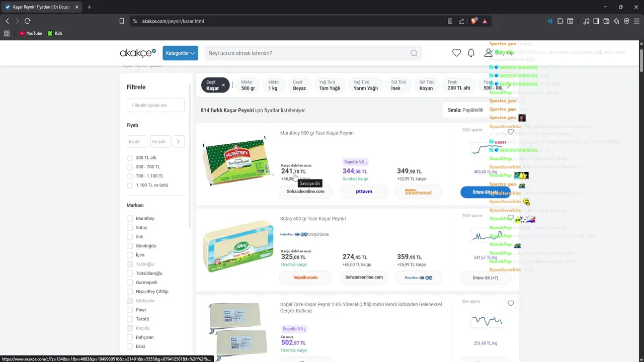
Task: Select the Süt Türü Koyun chip
Action: pyautogui.click(x=426, y=85)
